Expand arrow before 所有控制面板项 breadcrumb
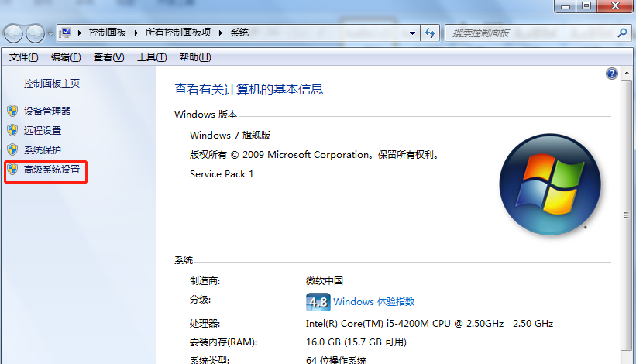Screen dimensions: 636x364 click(x=136, y=33)
